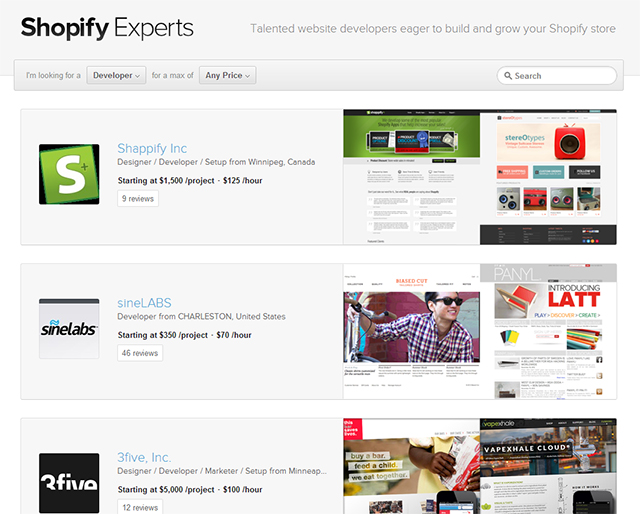The height and width of the screenshot is (514, 640).
Task: Open the Any Price dropdown
Action: point(227,76)
